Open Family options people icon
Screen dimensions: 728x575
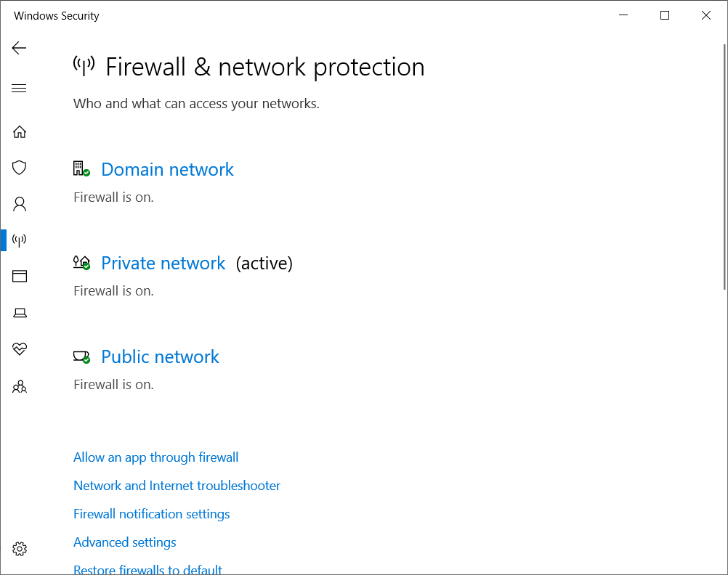(20, 386)
